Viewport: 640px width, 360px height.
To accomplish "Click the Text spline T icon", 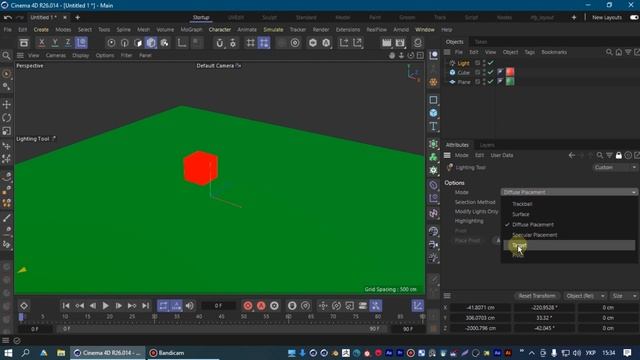I will pos(433,127).
